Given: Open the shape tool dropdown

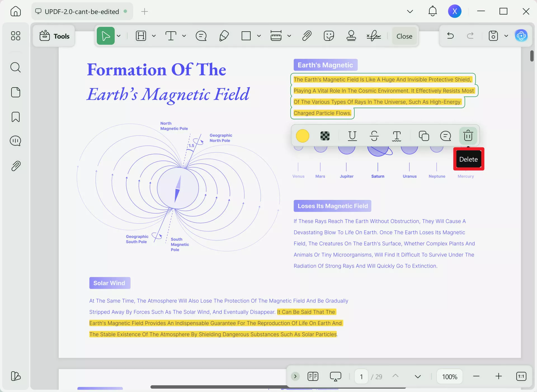Looking at the screenshot, I should pyautogui.click(x=259, y=36).
